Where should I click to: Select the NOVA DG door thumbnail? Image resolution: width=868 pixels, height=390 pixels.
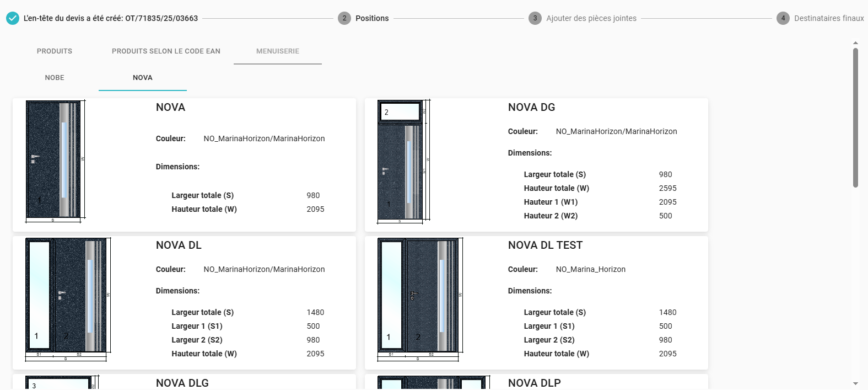pyautogui.click(x=401, y=161)
